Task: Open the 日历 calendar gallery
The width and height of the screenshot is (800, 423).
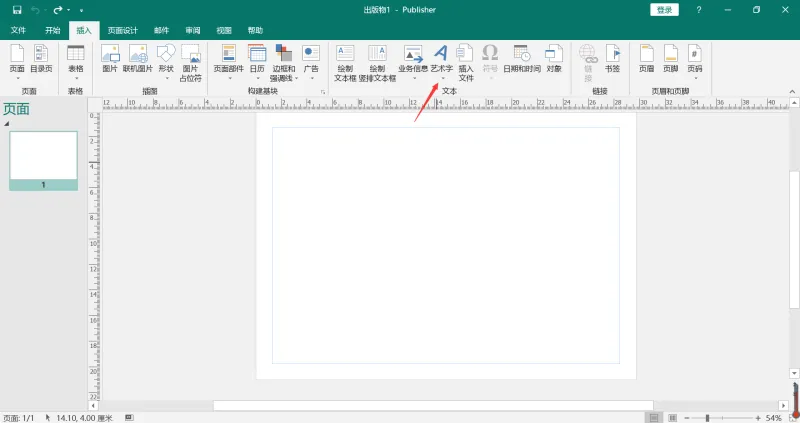Action: (257, 61)
